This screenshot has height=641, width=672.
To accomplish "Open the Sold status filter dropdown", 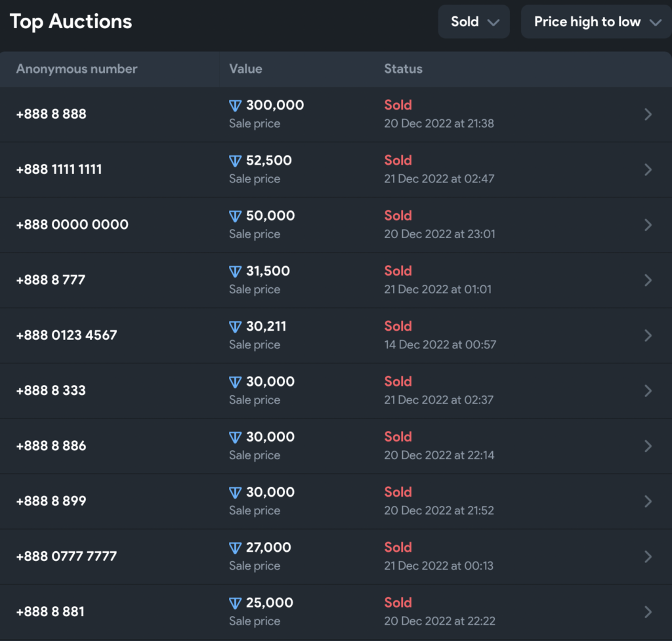I will click(x=474, y=22).
